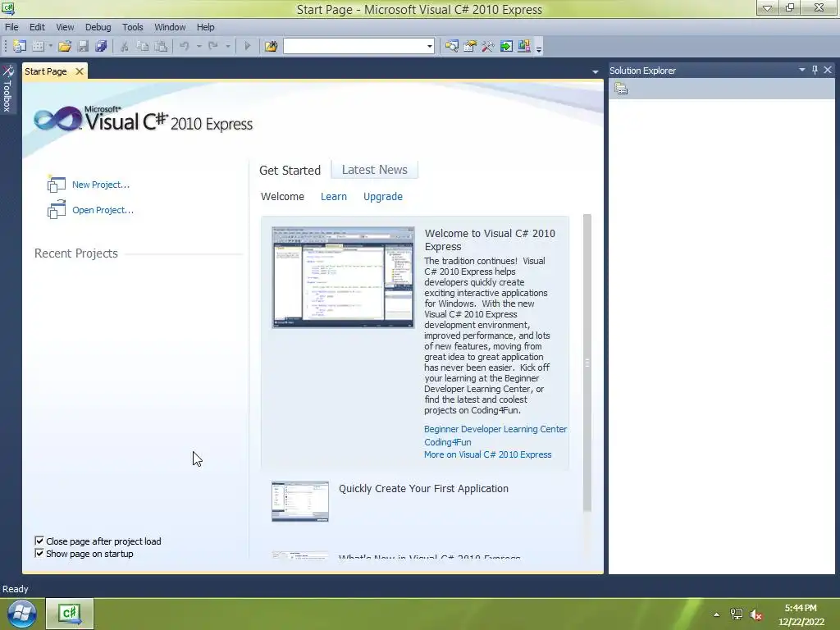The image size is (840, 630).
Task: Open More on Visual C# 2010 Express link
Action: click(x=487, y=454)
